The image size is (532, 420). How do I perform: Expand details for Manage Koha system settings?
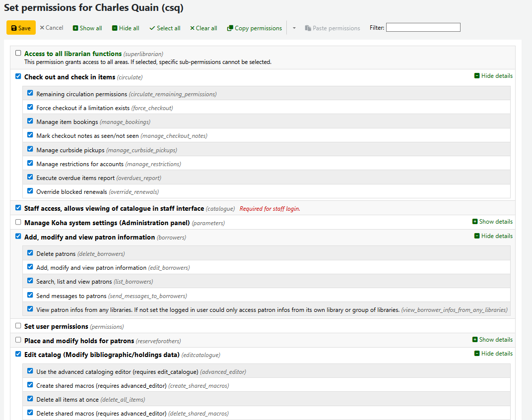coord(492,222)
